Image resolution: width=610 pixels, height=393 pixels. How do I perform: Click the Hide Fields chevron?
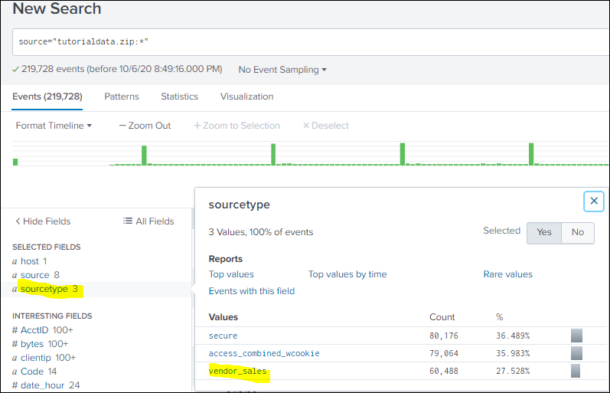(x=18, y=221)
